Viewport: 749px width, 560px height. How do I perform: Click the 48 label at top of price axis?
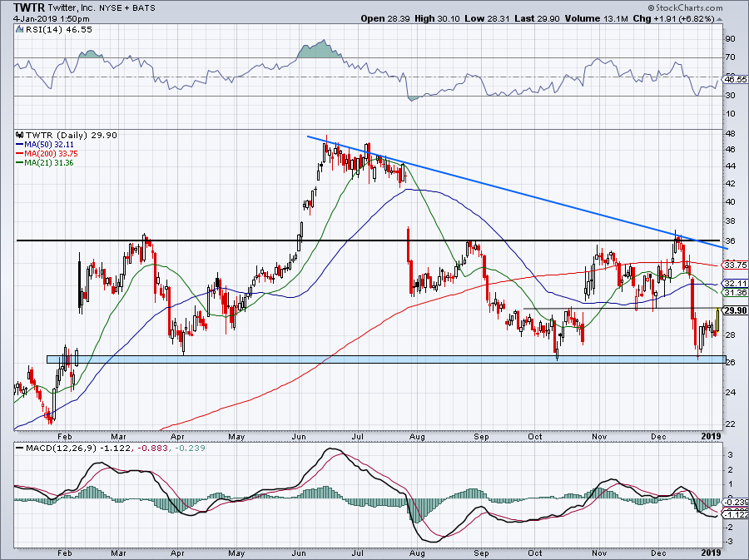pyautogui.click(x=731, y=134)
